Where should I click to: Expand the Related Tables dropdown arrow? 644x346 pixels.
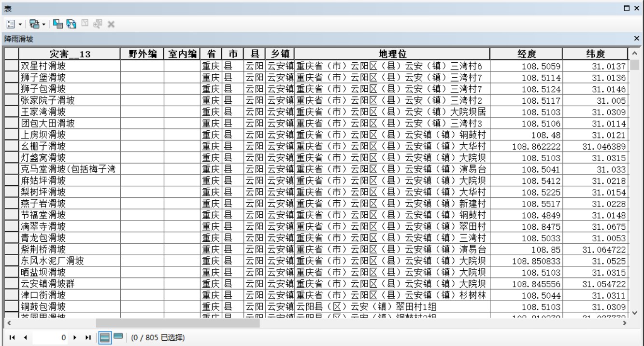[43, 23]
